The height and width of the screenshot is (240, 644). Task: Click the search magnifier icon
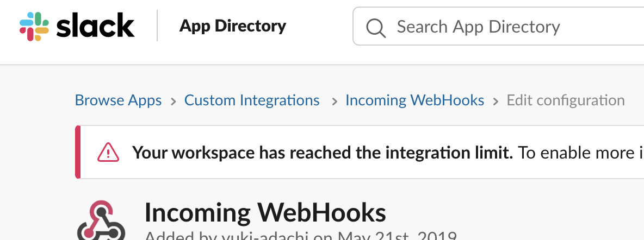pos(376,28)
